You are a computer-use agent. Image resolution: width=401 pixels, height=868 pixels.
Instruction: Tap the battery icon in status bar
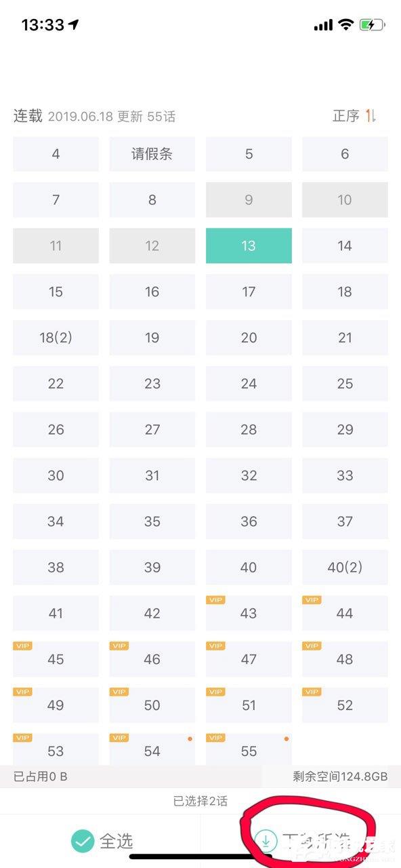[x=373, y=25]
